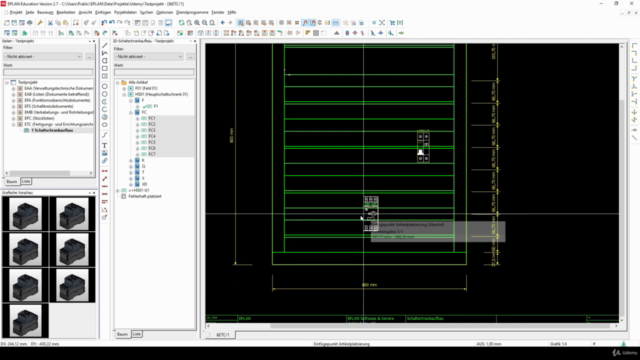Image resolution: width=640 pixels, height=360 pixels.
Task: Click the first red dimension line tool
Action: tap(105, 171)
